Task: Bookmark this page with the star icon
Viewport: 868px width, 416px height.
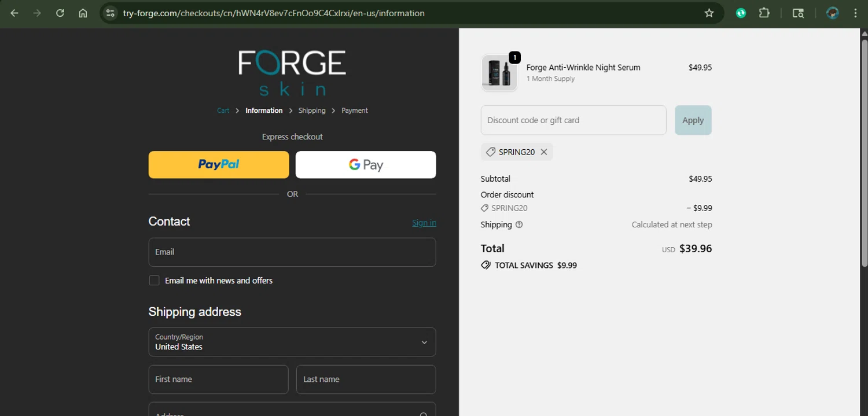Action: point(709,13)
